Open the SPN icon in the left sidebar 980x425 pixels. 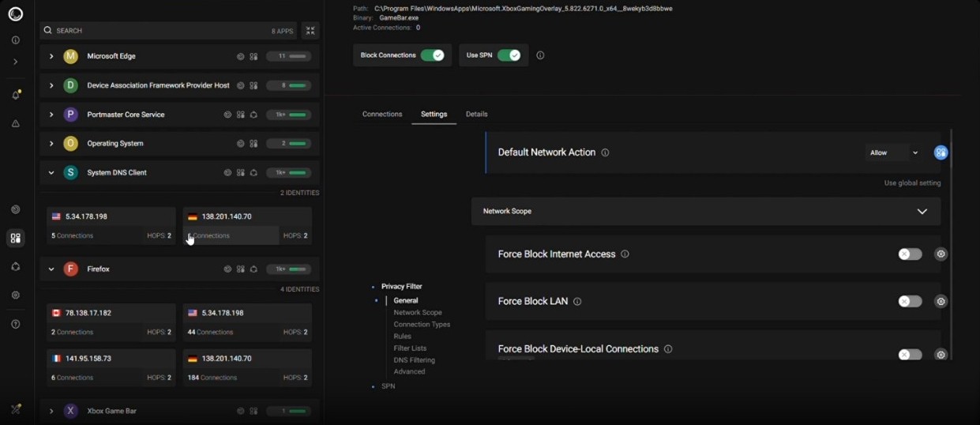pos(16,267)
